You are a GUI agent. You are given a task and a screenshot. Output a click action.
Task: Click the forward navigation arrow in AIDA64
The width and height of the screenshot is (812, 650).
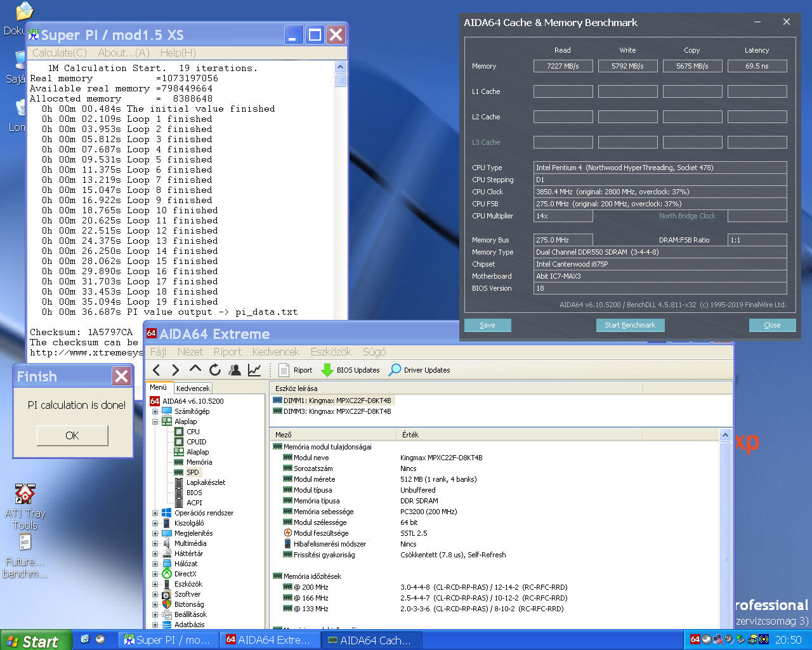[x=176, y=370]
